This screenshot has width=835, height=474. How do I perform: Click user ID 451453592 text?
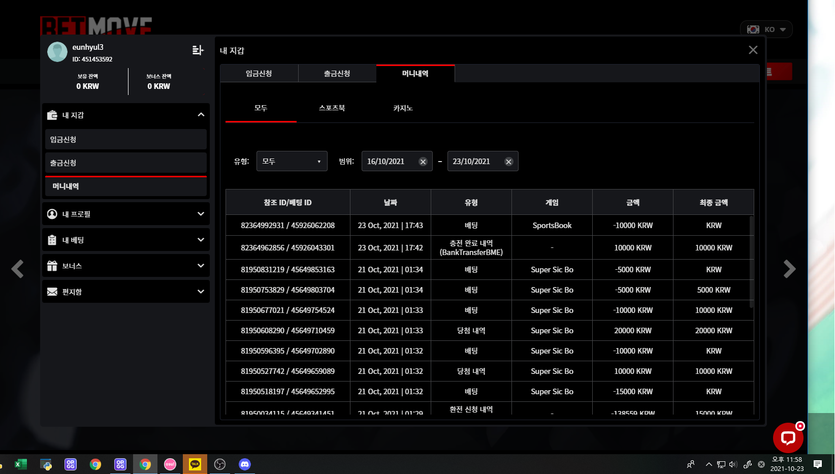click(x=92, y=59)
